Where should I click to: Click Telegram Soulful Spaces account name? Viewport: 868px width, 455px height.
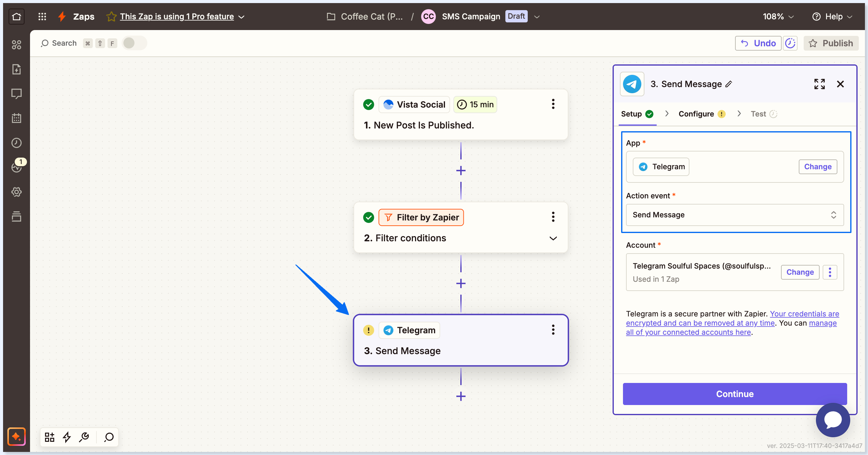pyautogui.click(x=702, y=266)
